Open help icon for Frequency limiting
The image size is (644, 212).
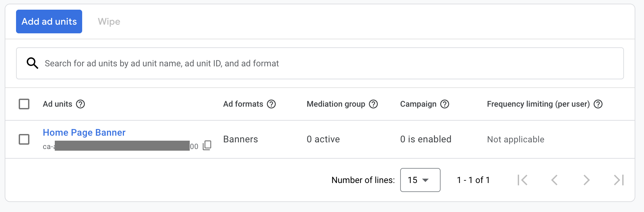[x=598, y=104]
